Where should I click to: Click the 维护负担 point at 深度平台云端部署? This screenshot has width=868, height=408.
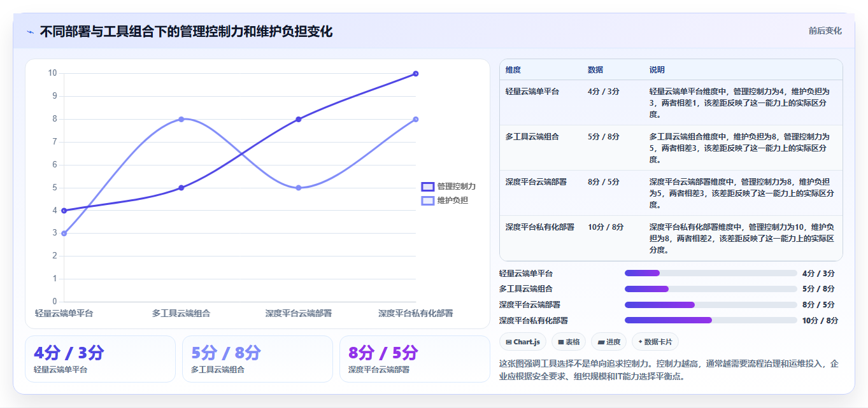299,188
